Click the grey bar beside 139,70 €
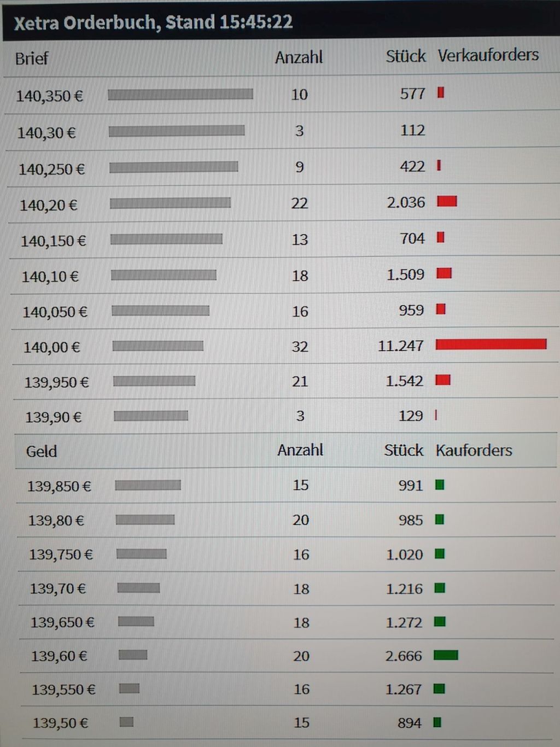560x747 pixels. [x=138, y=588]
